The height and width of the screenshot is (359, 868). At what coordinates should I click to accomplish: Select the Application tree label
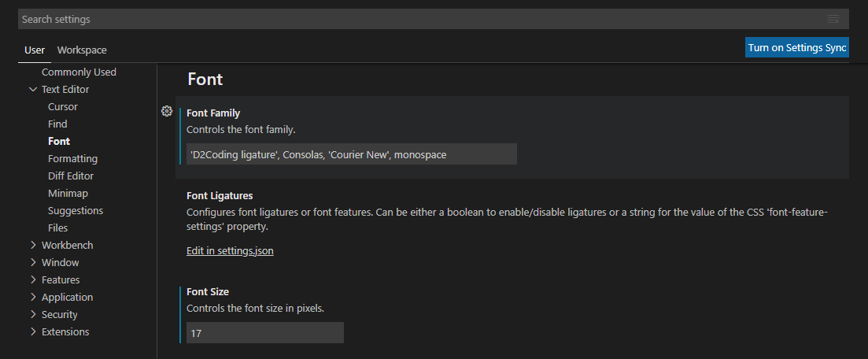tap(67, 297)
